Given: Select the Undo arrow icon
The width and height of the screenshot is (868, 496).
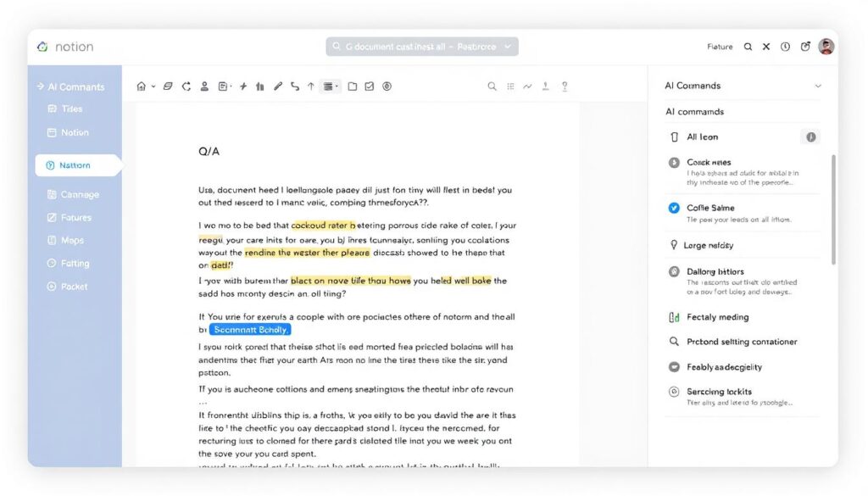Looking at the screenshot, I should point(295,86).
